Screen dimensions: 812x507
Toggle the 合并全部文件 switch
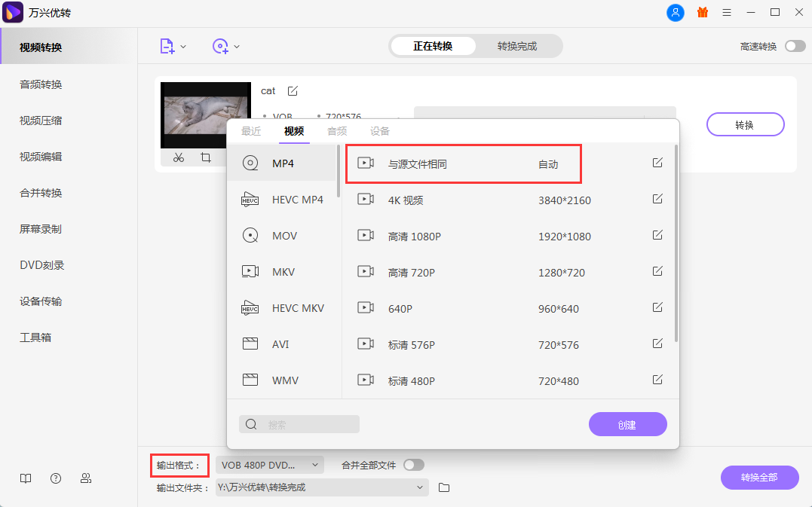tap(414, 465)
